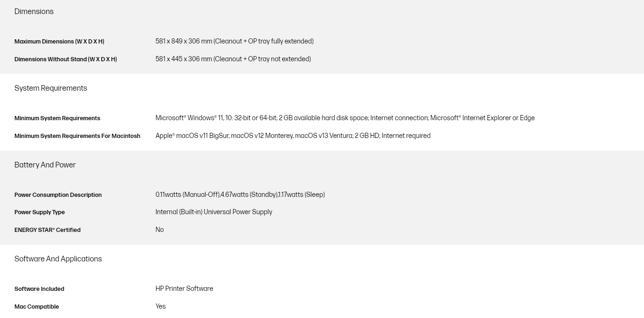This screenshot has height=318, width=644.
Task: Select the 581 x 445 x 306 mm value
Action: (x=233, y=59)
